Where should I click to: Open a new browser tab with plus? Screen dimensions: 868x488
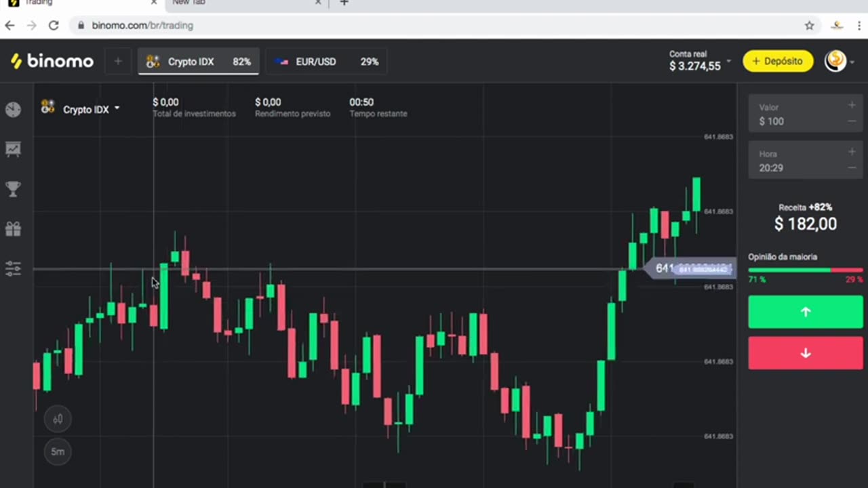pyautogui.click(x=344, y=3)
